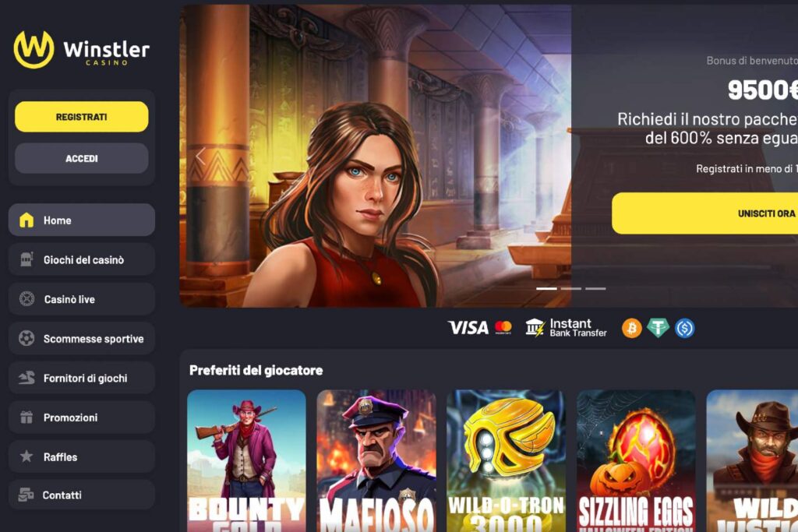798x532 pixels.
Task: Click the Tether payment icon
Action: pos(658,328)
